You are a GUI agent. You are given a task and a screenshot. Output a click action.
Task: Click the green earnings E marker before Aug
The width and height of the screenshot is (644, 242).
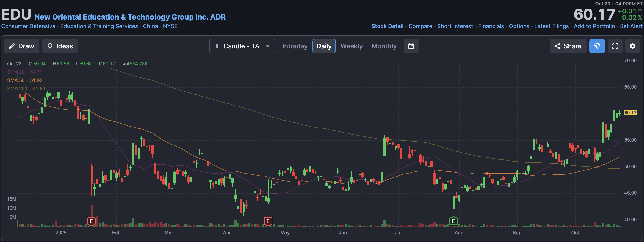[x=453, y=221]
